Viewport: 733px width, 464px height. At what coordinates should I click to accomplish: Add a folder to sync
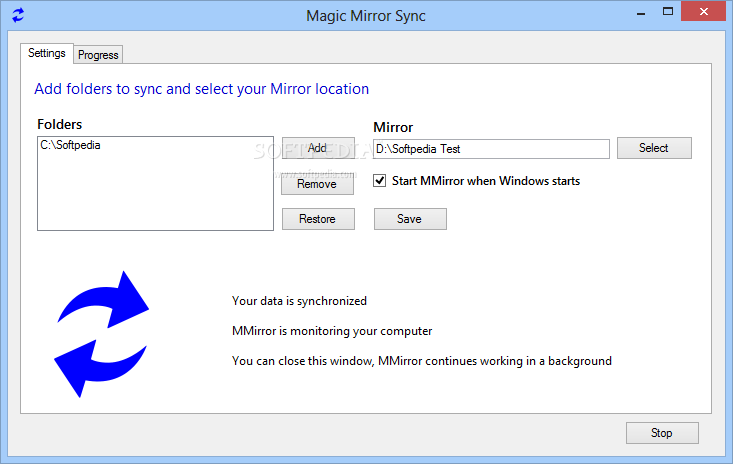tap(318, 148)
